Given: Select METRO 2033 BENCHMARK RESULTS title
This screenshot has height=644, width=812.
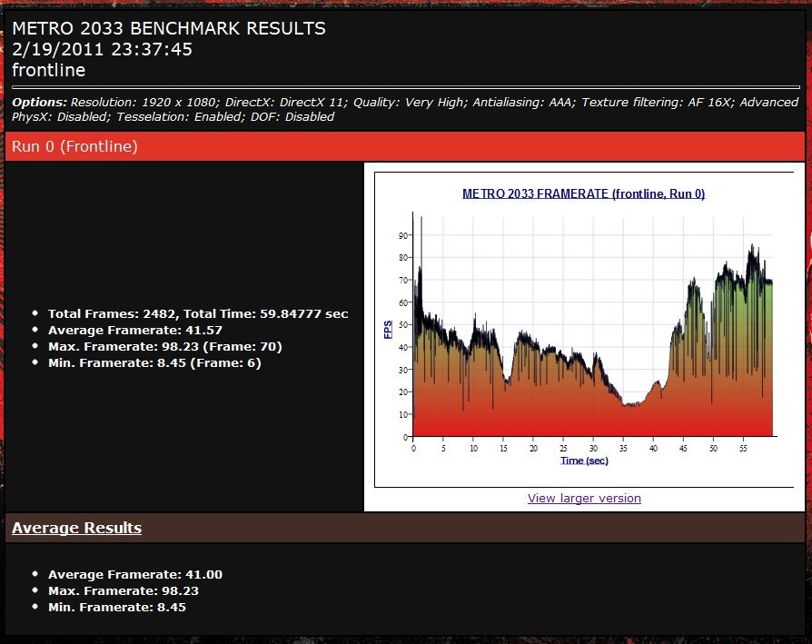Looking at the screenshot, I should pyautogui.click(x=169, y=28).
